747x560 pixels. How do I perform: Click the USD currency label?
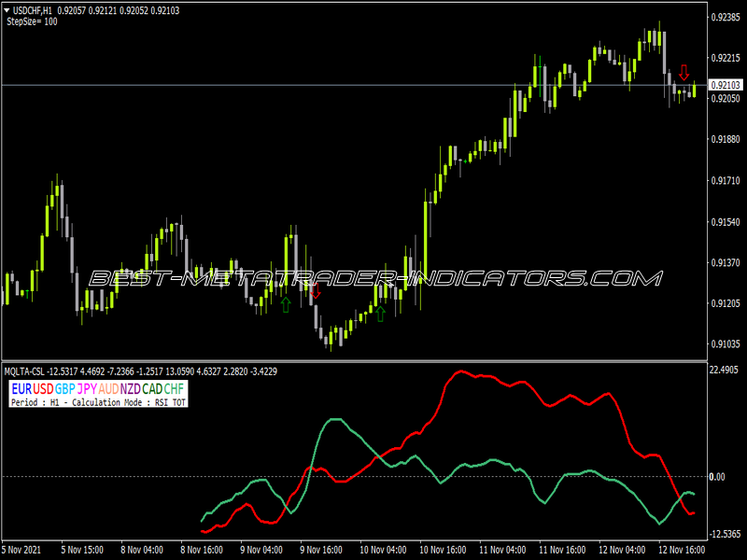tap(43, 389)
